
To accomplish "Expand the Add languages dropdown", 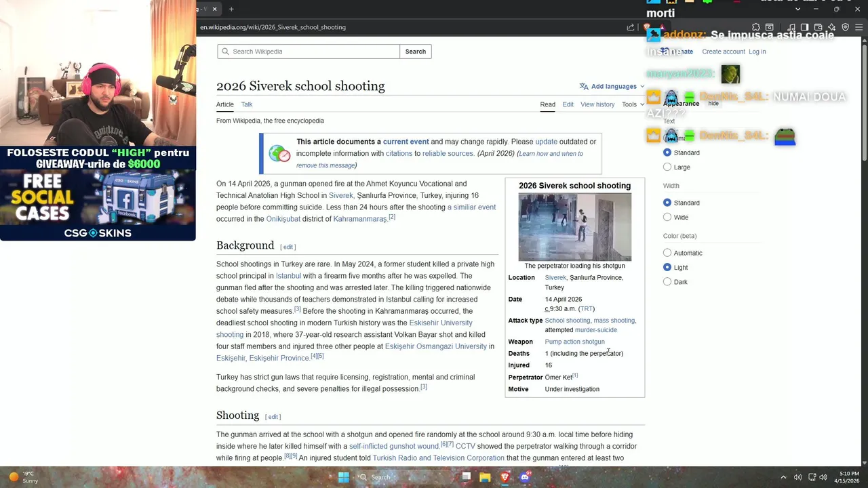I will (612, 86).
